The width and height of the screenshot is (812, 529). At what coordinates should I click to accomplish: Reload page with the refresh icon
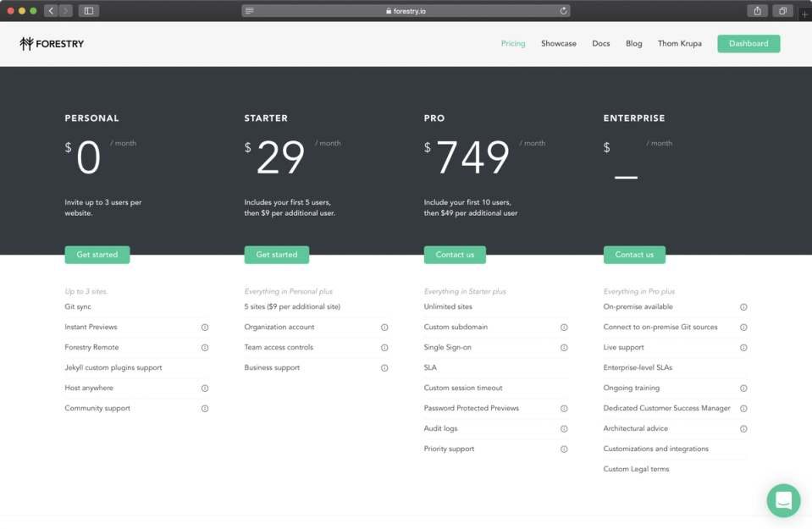(x=563, y=11)
